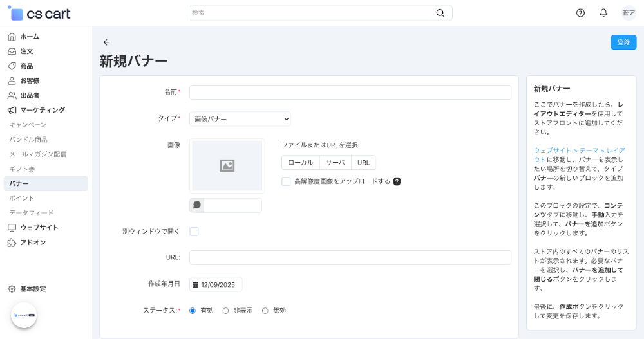Click the top 検索 search box

tap(320, 13)
